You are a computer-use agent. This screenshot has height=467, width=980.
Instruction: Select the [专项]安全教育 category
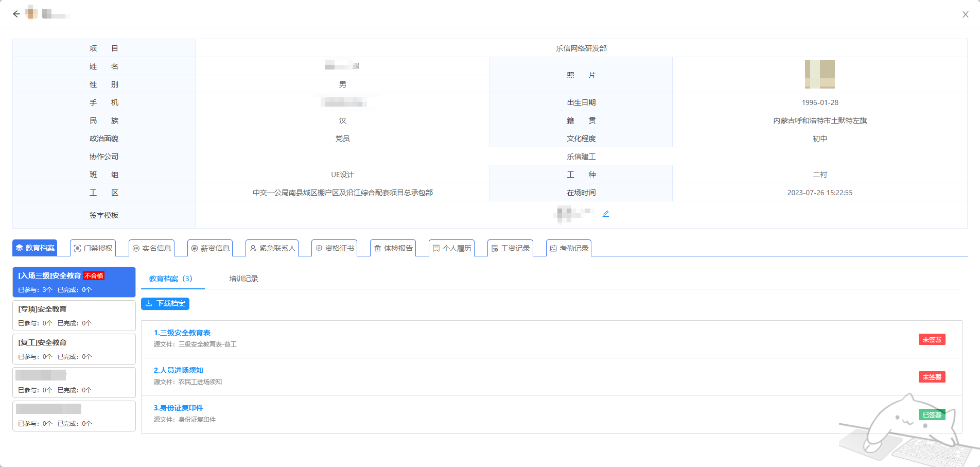click(74, 316)
